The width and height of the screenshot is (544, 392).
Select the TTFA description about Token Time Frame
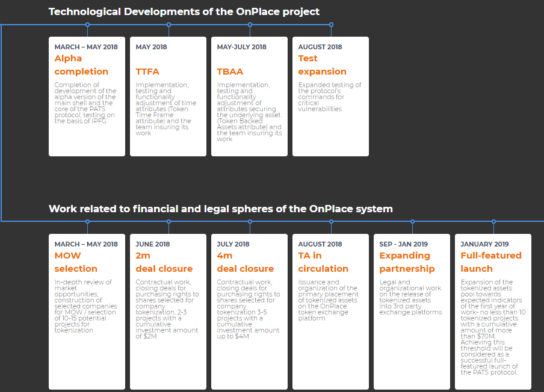click(166, 109)
